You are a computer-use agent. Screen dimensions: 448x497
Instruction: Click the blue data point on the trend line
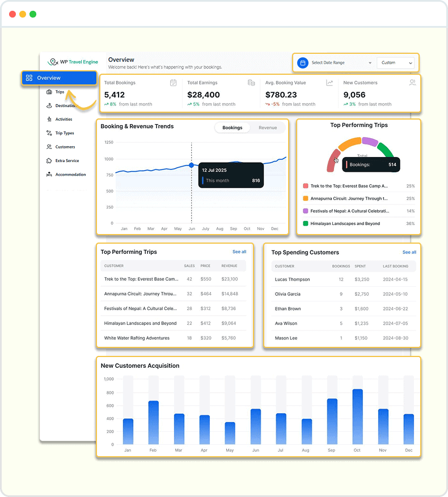(191, 165)
